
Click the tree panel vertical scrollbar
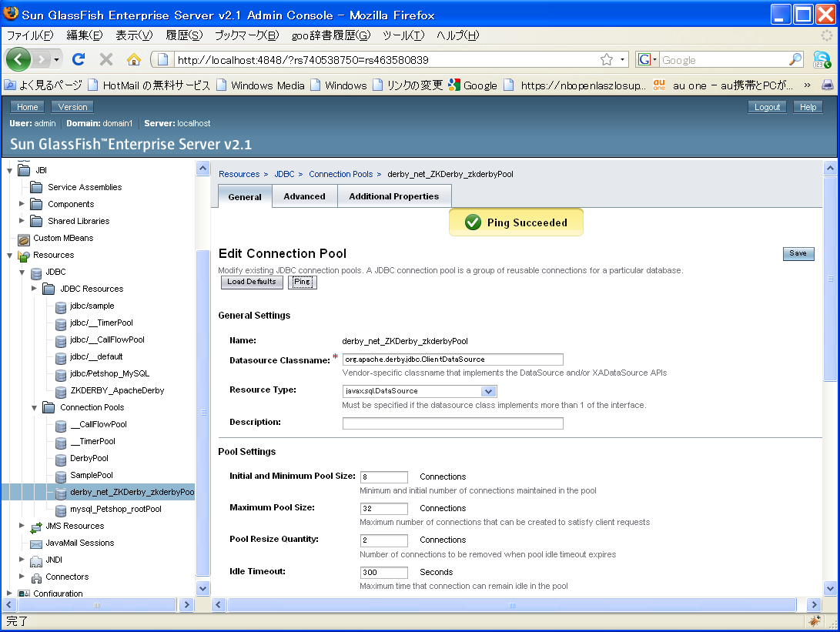point(203,413)
